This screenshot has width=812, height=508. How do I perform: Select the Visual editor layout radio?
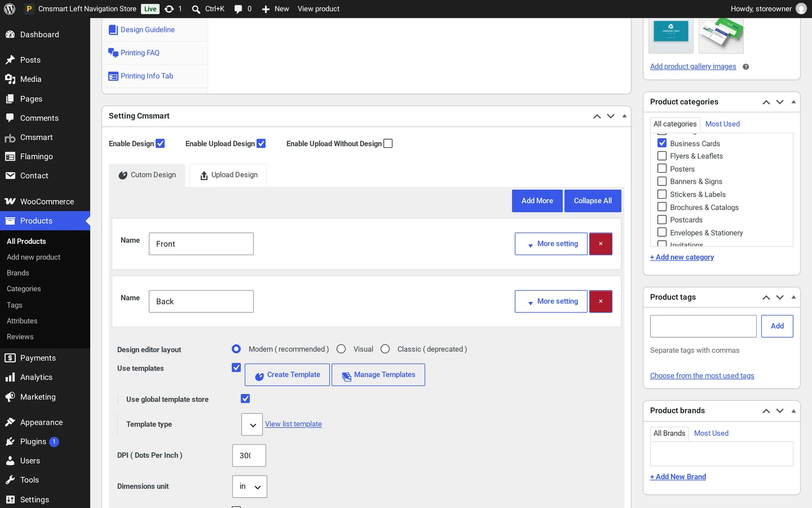[x=341, y=349]
